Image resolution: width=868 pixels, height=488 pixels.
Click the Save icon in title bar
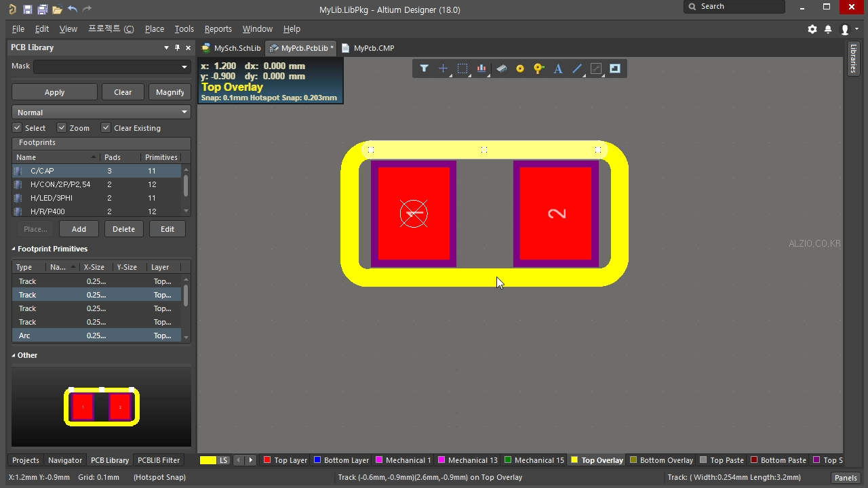27,9
